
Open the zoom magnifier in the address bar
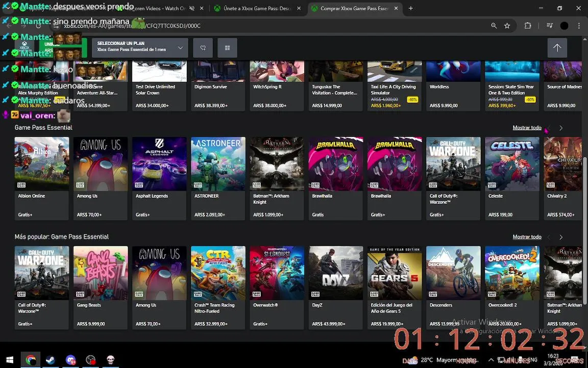click(494, 26)
